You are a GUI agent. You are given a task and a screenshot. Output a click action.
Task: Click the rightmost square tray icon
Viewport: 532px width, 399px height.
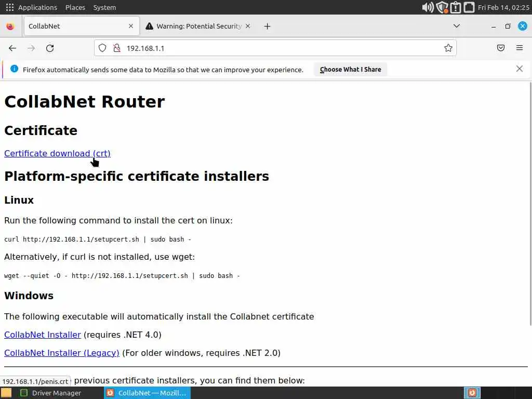(469, 7)
